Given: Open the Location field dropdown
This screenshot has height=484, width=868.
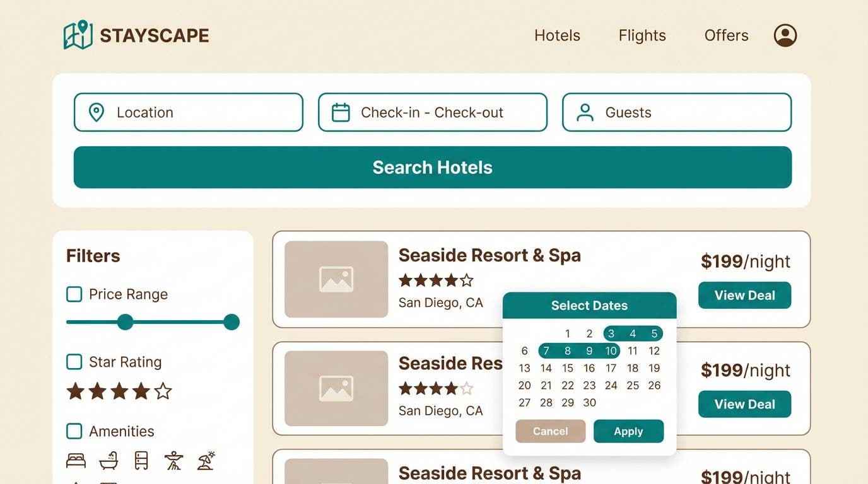Looking at the screenshot, I should tap(187, 112).
